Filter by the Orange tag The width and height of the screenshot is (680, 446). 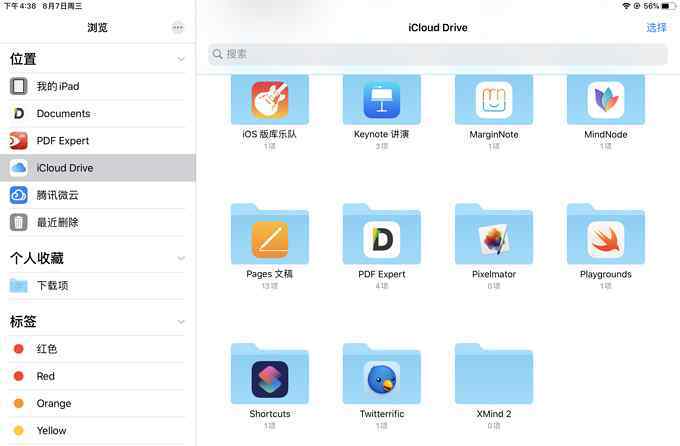98,403
